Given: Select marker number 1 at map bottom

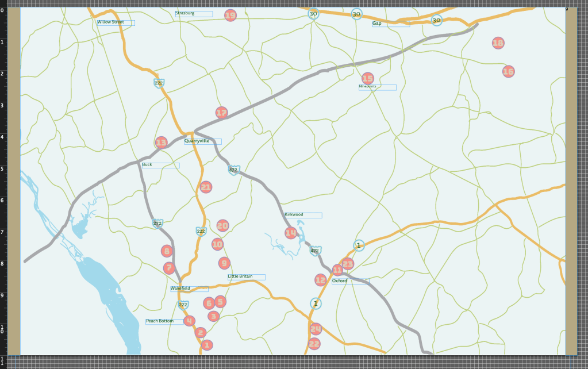Looking at the screenshot, I should 207,345.
